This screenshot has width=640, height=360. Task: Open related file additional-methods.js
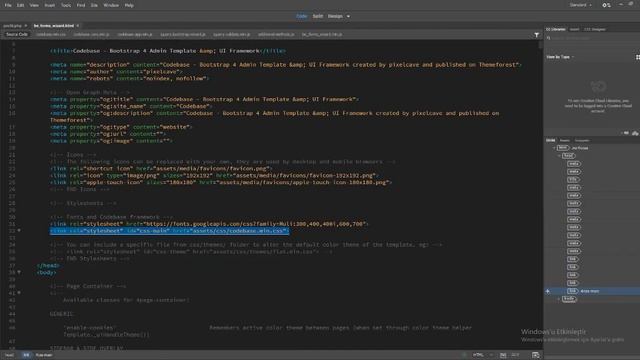click(x=276, y=34)
